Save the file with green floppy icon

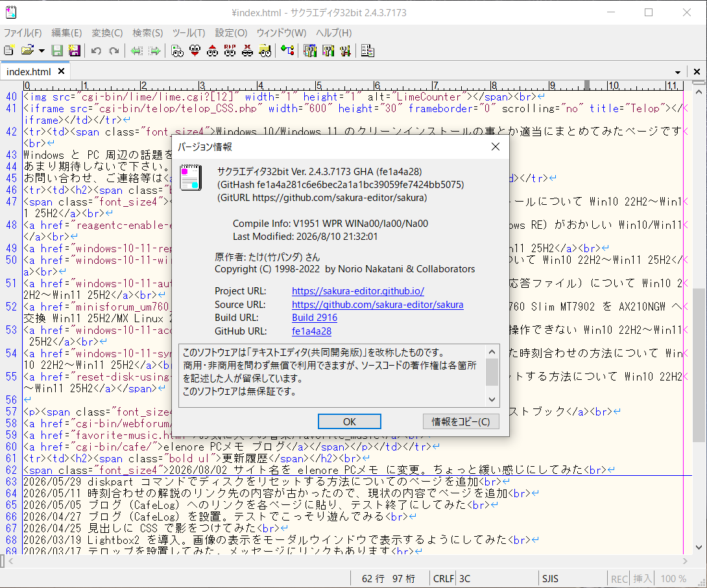[57, 51]
